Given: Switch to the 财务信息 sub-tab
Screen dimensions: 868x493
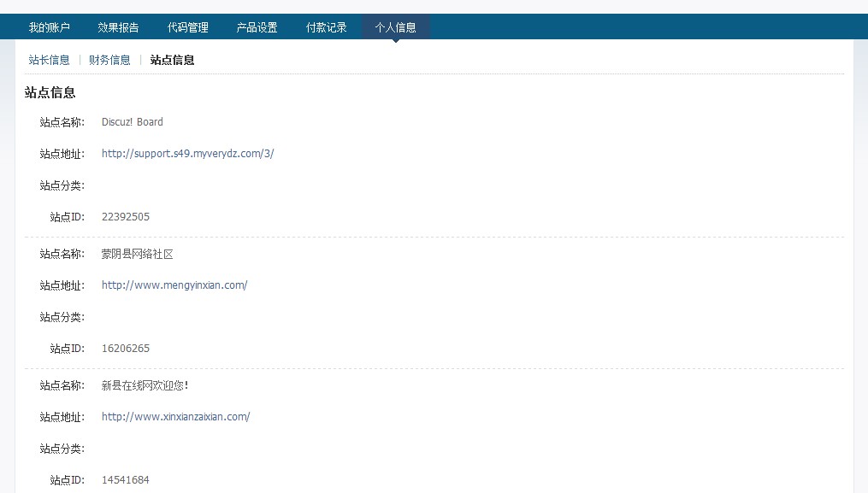Looking at the screenshot, I should coord(109,60).
